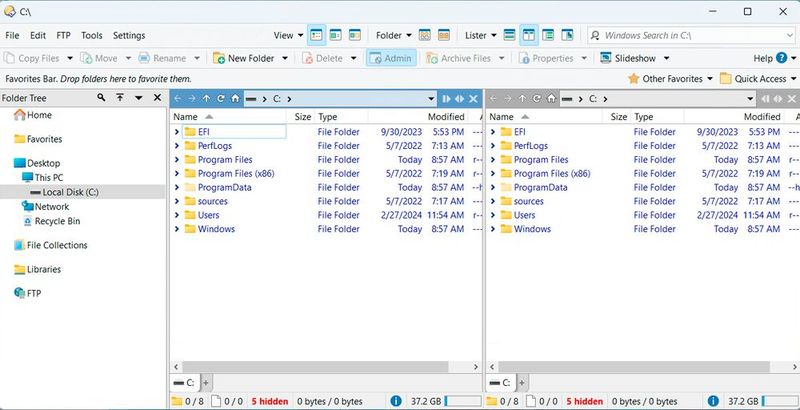Open the Recycle Bin in Folder Tree
This screenshot has width=800, height=410.
coord(57,221)
